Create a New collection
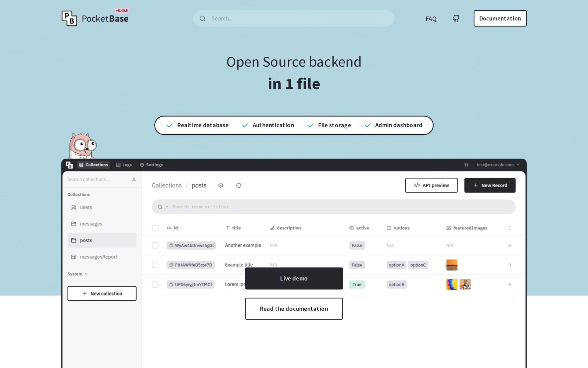Screen dimensions: 588x368 click(x=102, y=294)
